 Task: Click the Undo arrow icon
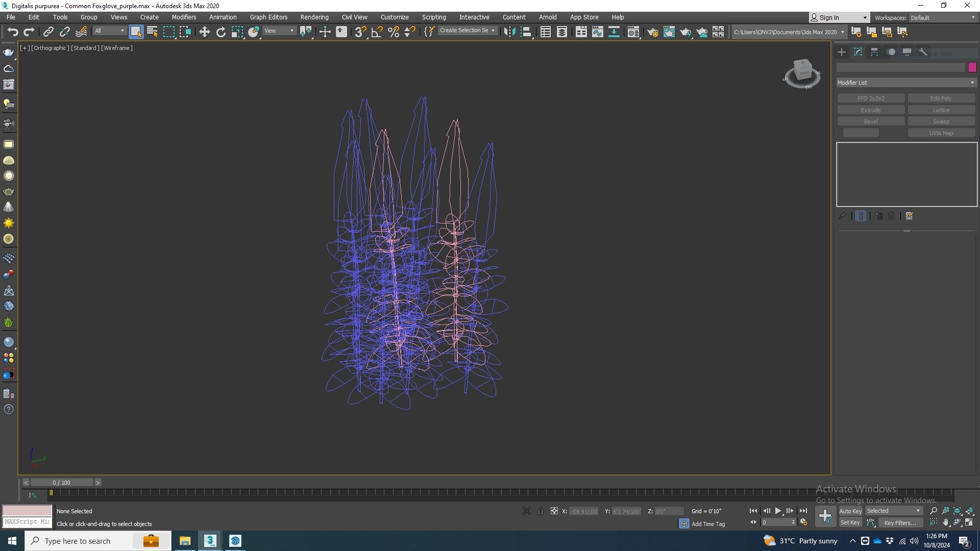coord(12,32)
